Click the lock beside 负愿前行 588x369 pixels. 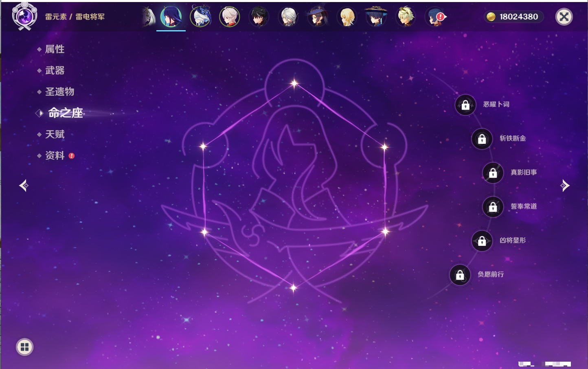pos(460,275)
